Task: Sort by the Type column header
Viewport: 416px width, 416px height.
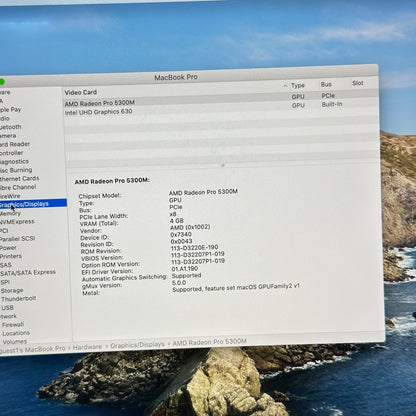Action: pos(298,86)
